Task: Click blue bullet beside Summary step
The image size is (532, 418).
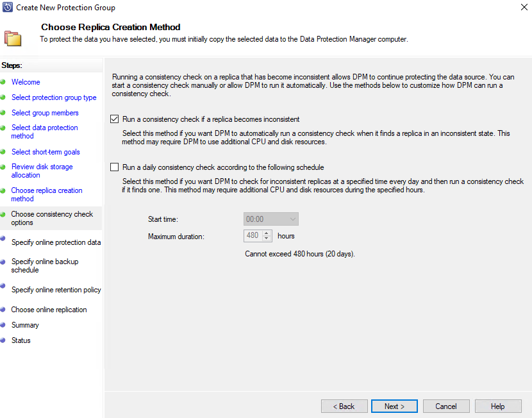Action: [x=3, y=324]
